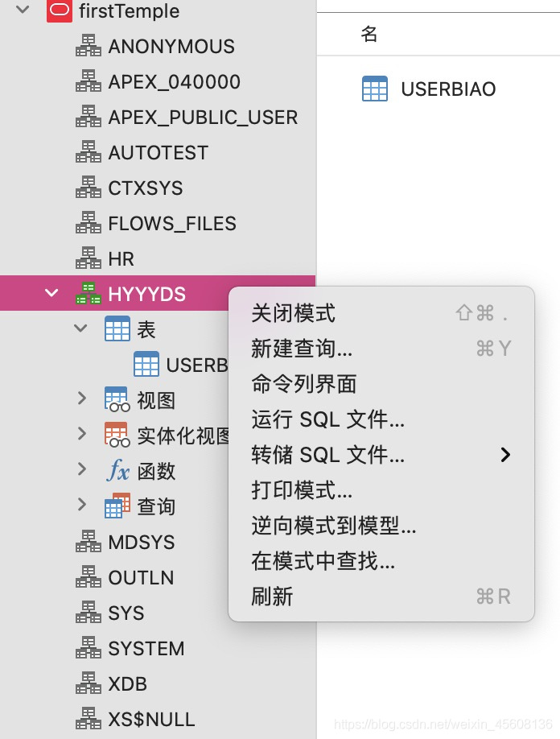
Task: Click the tables (表) node icon
Action: click(x=117, y=329)
